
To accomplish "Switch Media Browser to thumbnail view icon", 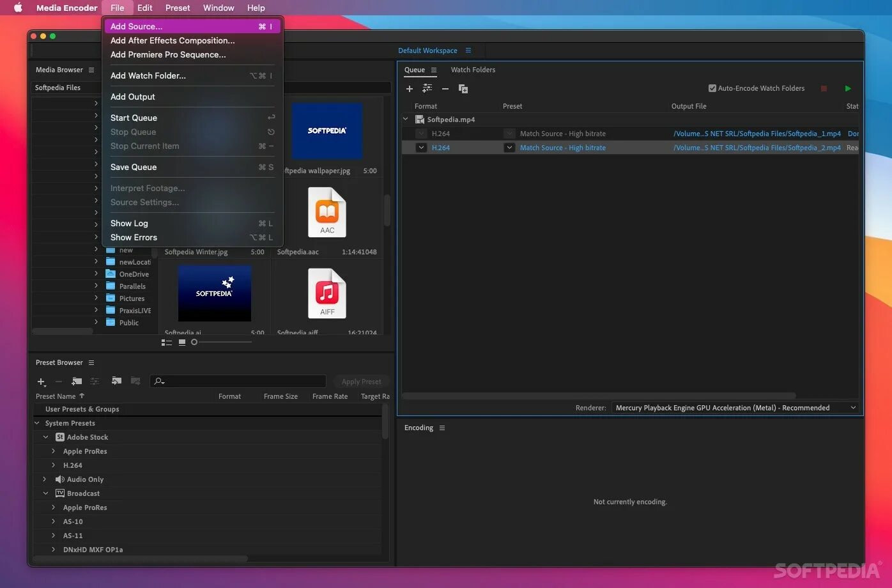I will 182,343.
